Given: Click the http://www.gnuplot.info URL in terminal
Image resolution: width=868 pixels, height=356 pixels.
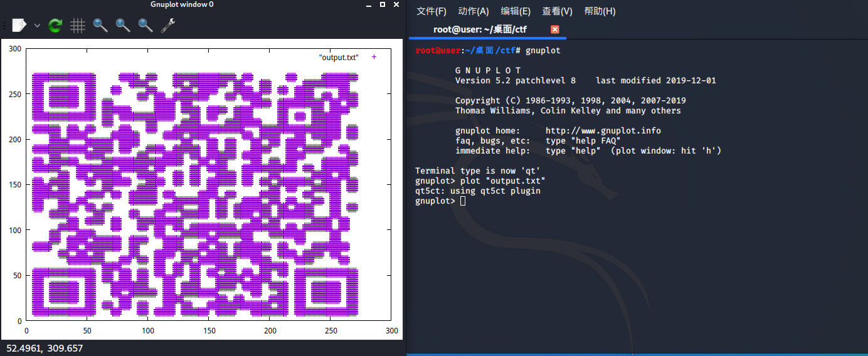Looking at the screenshot, I should coord(603,131).
